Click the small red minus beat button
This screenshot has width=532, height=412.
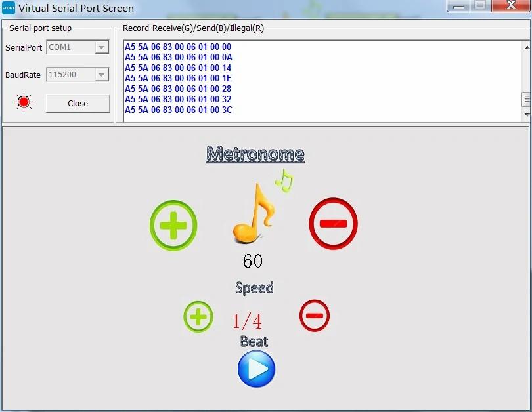[x=315, y=316]
